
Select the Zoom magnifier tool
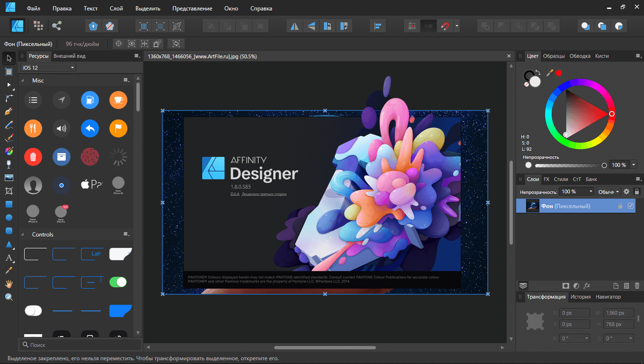(x=9, y=297)
